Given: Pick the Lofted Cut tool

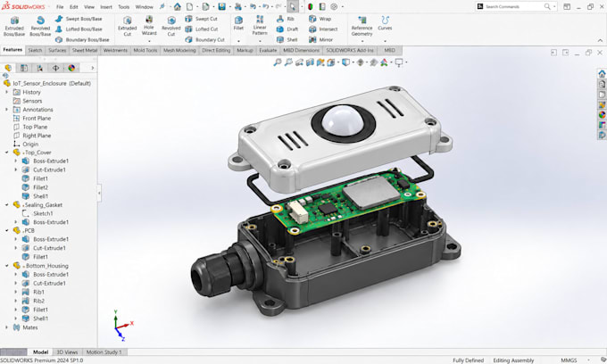Looking at the screenshot, I should pos(202,29).
